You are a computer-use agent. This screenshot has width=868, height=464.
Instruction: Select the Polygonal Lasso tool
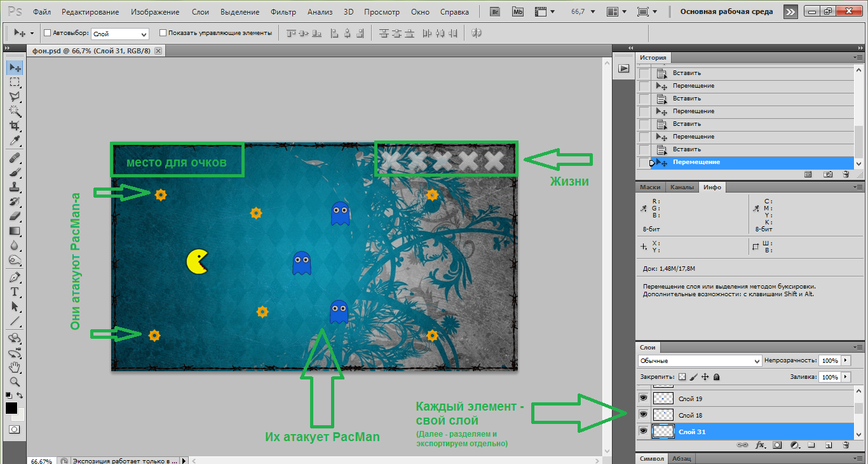click(15, 97)
